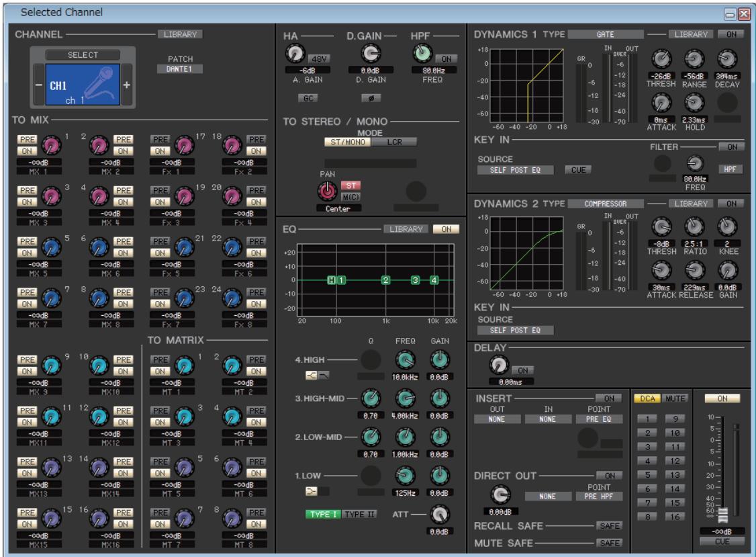Toggle the EQ ON button
Screen dimensions: 756x557
pos(446,229)
